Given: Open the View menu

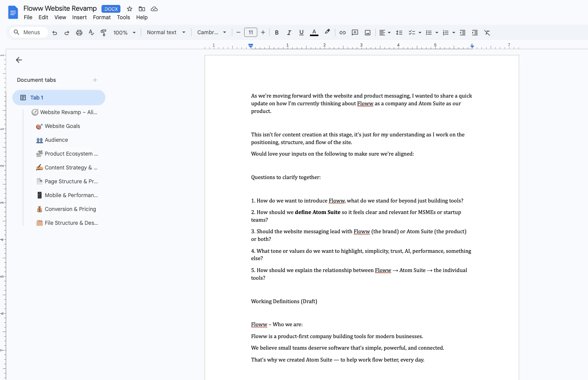Looking at the screenshot, I should click(x=60, y=17).
